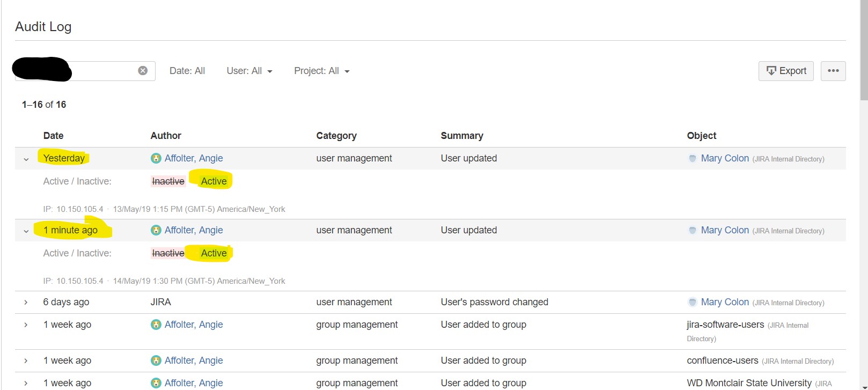Click author avatar in confluence-users row
868x390 pixels.
click(156, 360)
